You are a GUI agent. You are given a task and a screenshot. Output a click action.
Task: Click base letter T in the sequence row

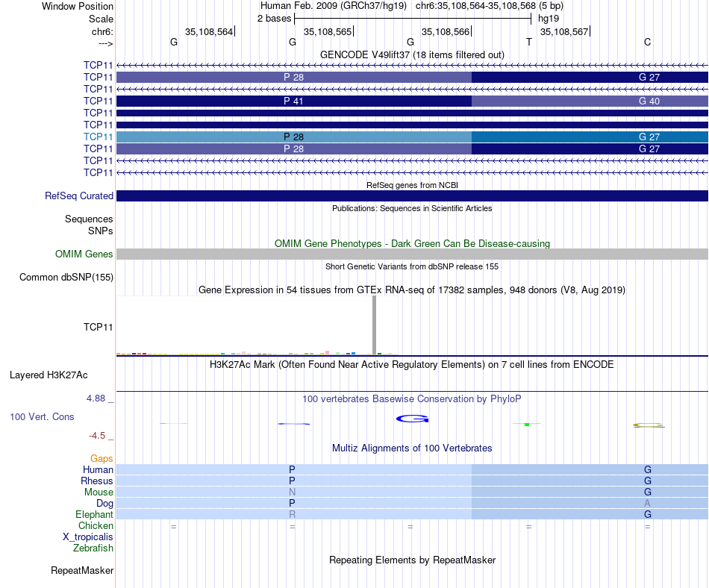tap(529, 42)
